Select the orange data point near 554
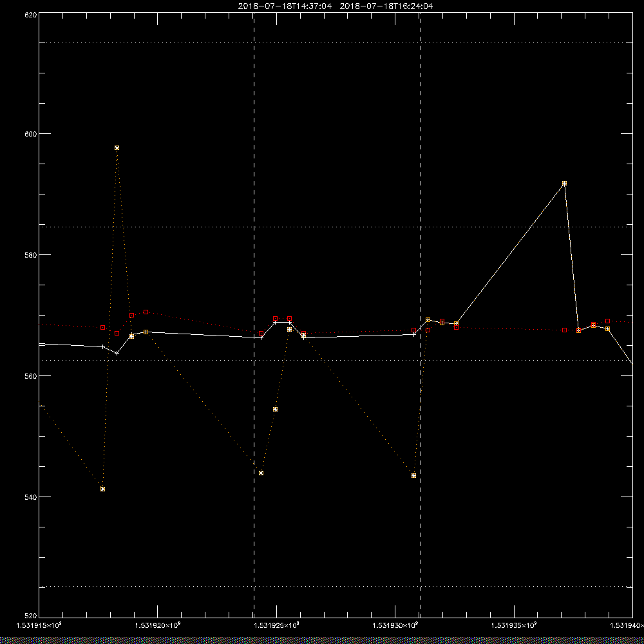The image size is (644, 644). click(x=275, y=409)
